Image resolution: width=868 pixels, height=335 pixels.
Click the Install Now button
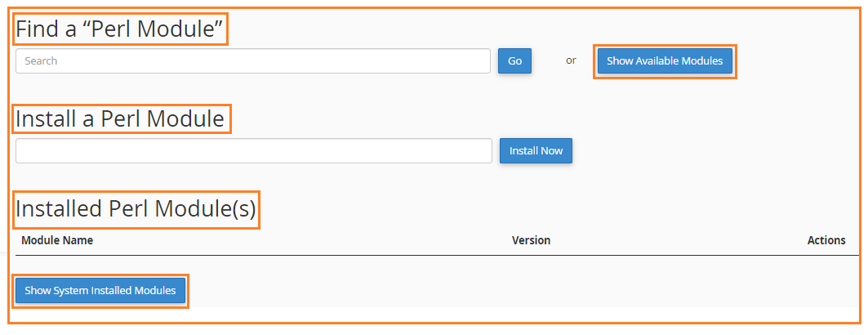pyautogui.click(x=536, y=151)
